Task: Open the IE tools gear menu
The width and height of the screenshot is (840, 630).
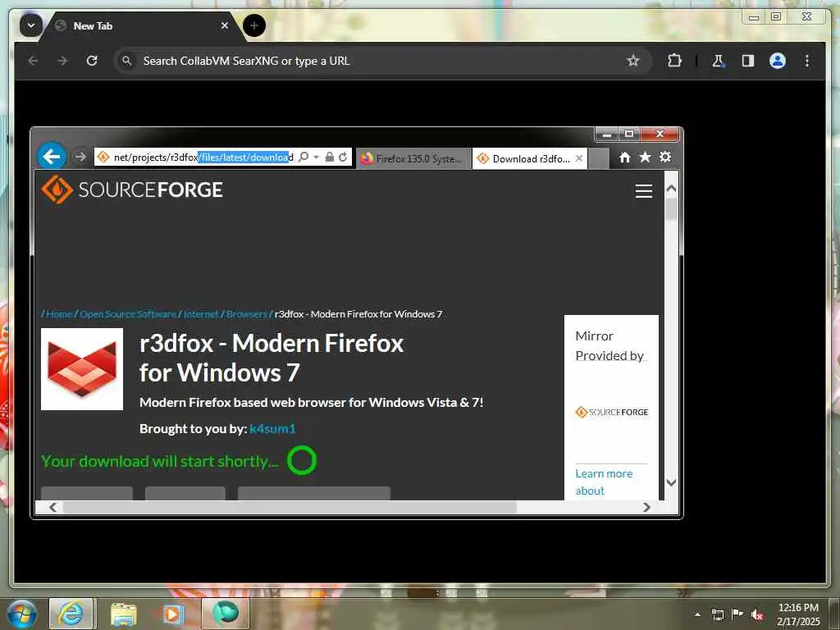Action: (665, 157)
